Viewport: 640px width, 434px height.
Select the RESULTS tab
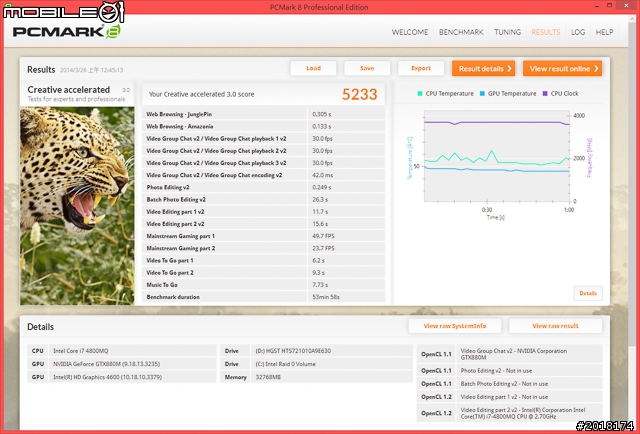(546, 32)
